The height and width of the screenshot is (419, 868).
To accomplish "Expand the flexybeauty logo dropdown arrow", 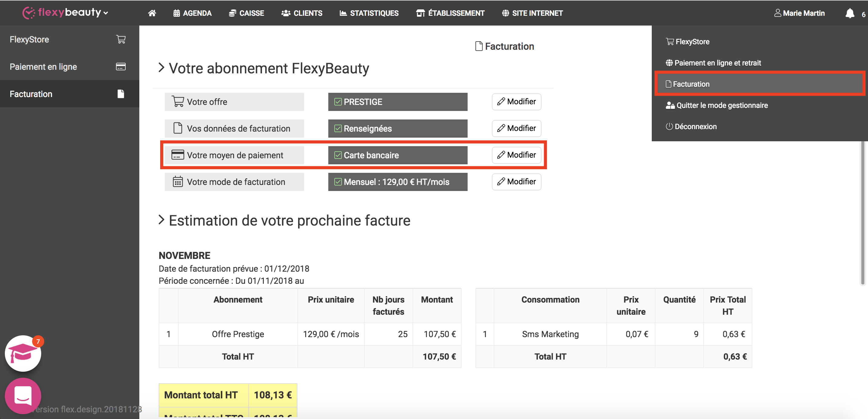I will point(106,14).
